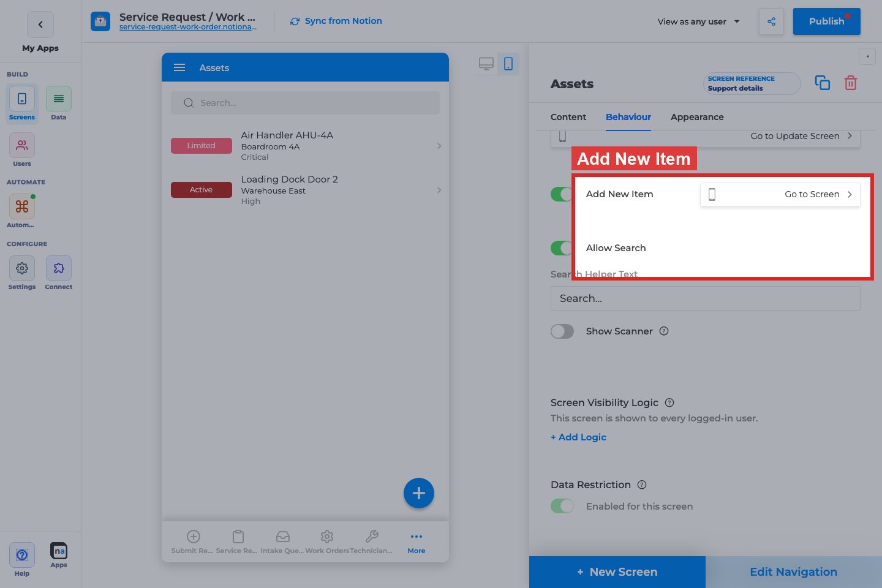Open the Screens builder section
Image resolution: width=882 pixels, height=588 pixels.
(x=22, y=104)
